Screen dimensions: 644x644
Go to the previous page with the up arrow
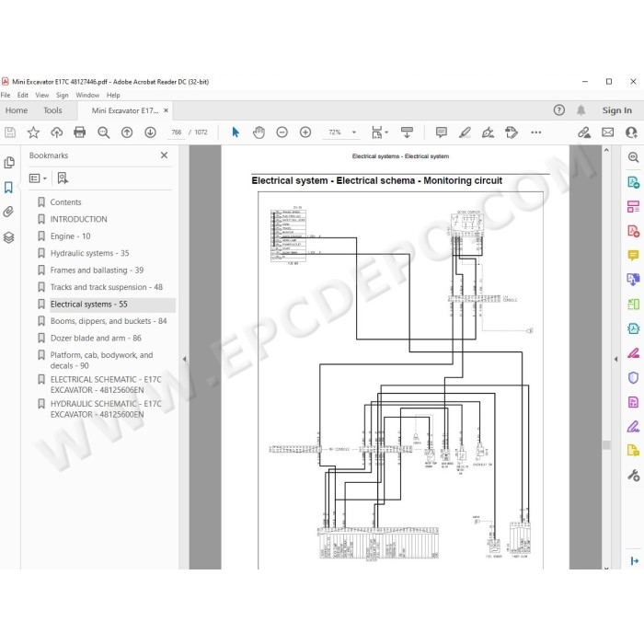coord(127,132)
